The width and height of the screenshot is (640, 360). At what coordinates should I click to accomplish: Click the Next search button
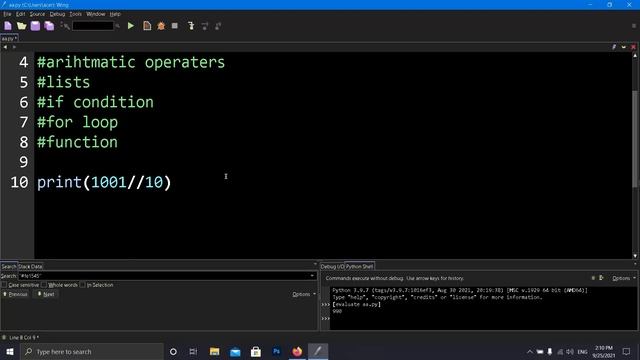pyautogui.click(x=46, y=294)
